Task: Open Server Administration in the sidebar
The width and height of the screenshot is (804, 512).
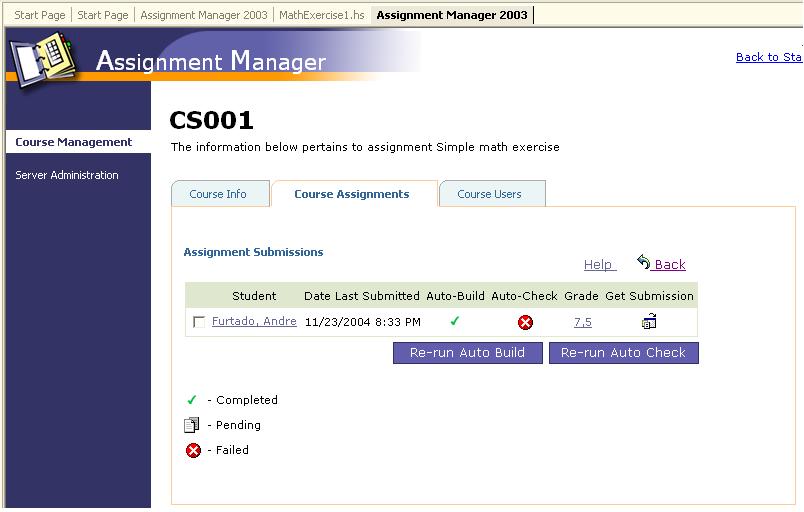Action: click(x=67, y=175)
